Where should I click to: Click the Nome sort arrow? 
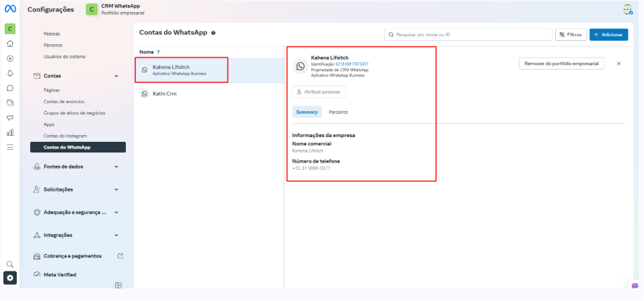pyautogui.click(x=159, y=52)
